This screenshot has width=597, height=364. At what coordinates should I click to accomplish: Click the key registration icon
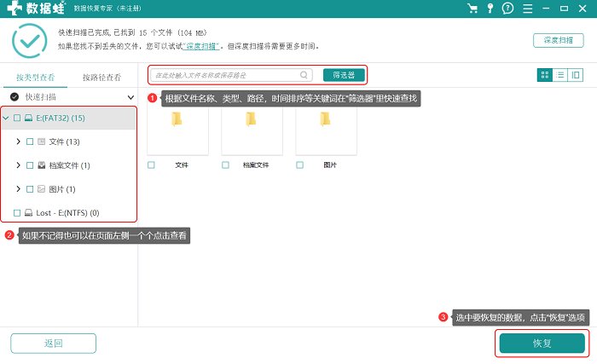click(490, 9)
